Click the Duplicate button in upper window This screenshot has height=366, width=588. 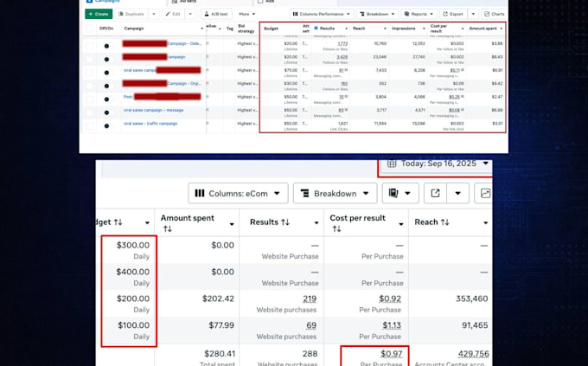coord(131,14)
